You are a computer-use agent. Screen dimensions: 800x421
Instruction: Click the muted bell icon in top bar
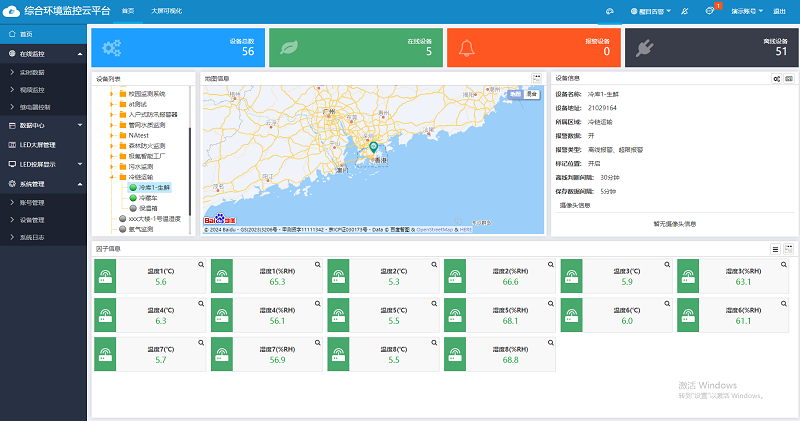[683, 10]
